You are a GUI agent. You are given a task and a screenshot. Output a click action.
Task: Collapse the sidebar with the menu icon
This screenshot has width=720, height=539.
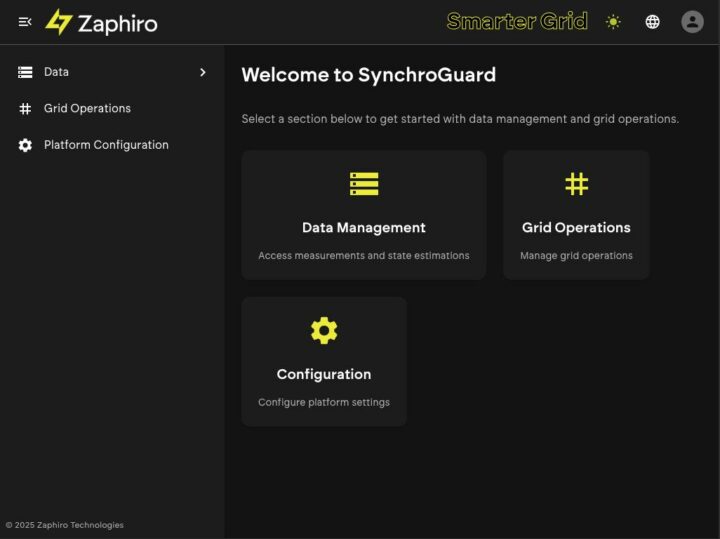(x=25, y=22)
